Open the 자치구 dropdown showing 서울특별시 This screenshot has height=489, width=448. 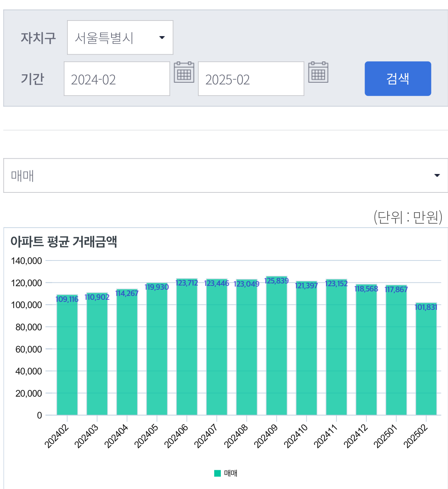point(120,38)
